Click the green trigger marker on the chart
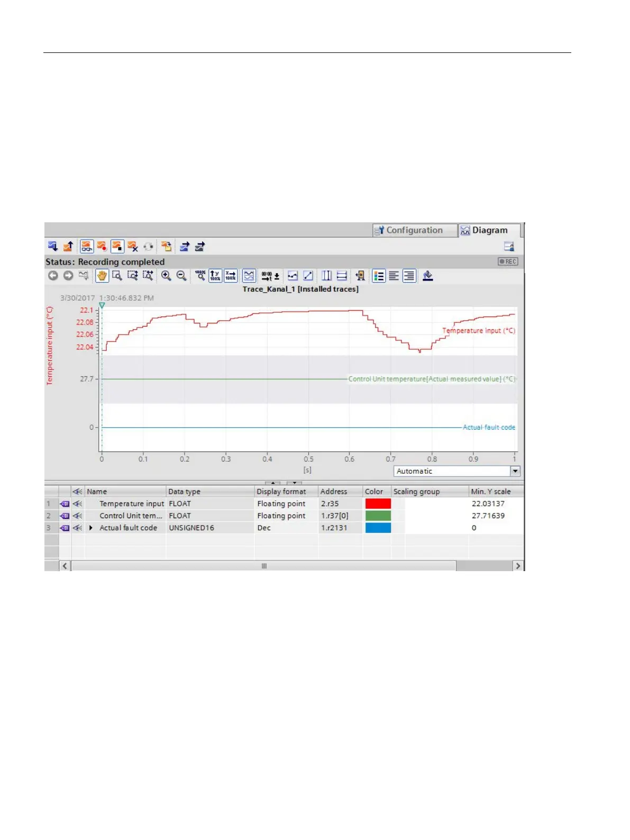 pos(102,306)
